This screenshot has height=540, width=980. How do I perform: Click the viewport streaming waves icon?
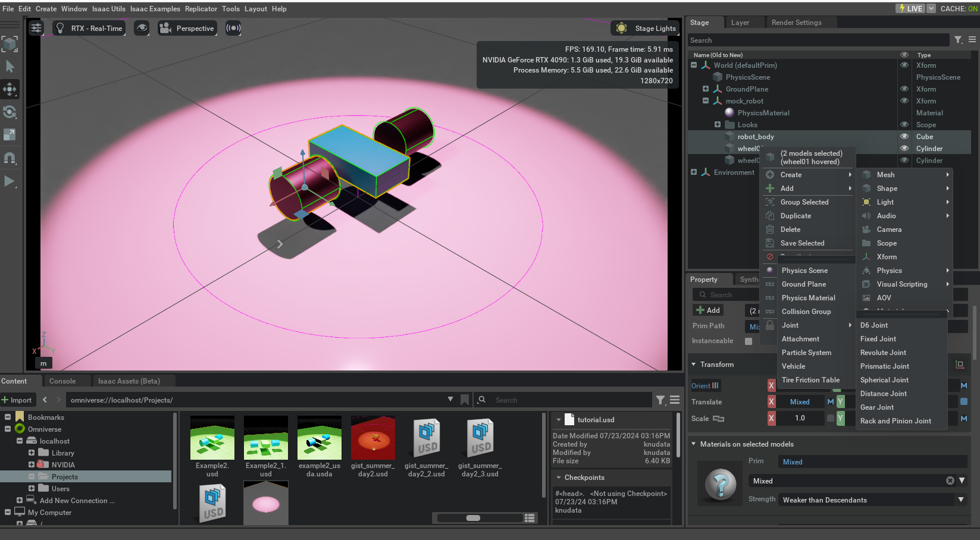[233, 28]
